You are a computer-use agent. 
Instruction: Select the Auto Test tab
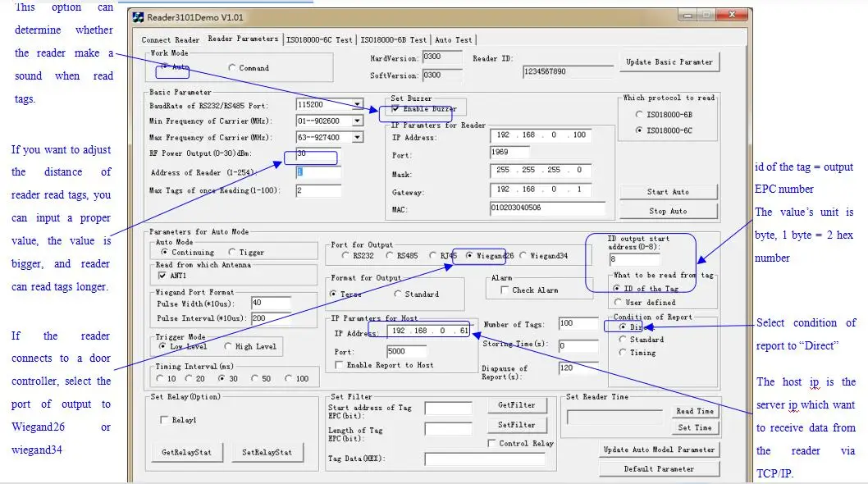pos(454,40)
